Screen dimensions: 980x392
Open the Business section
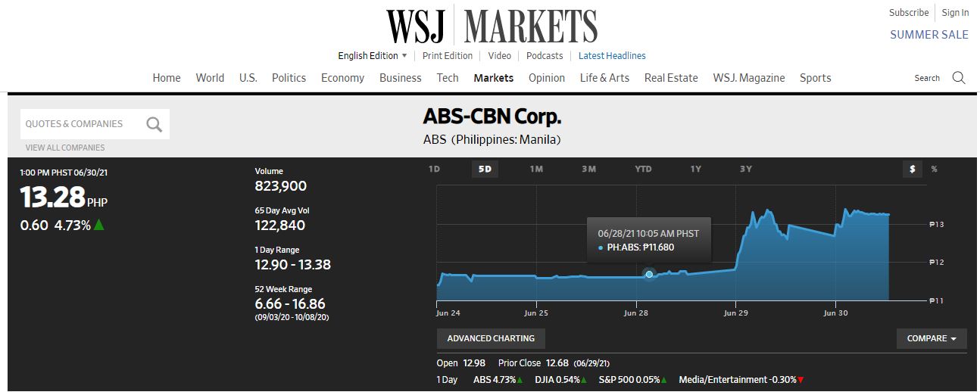[x=401, y=78]
